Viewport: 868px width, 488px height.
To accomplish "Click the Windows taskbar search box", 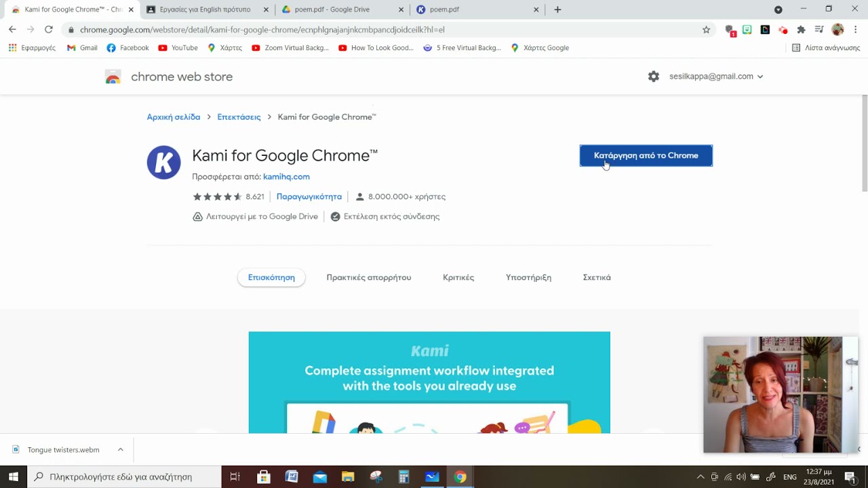I will pyautogui.click(x=124, y=476).
